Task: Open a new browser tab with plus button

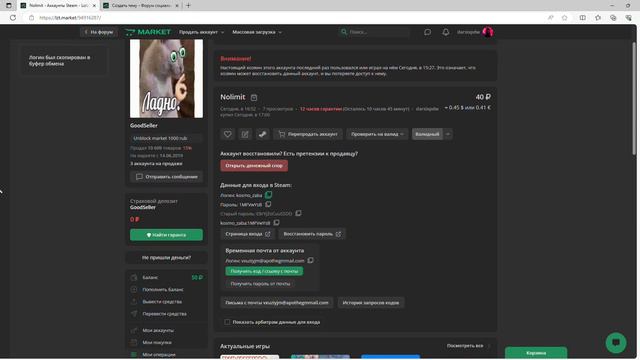Action: 188,6
